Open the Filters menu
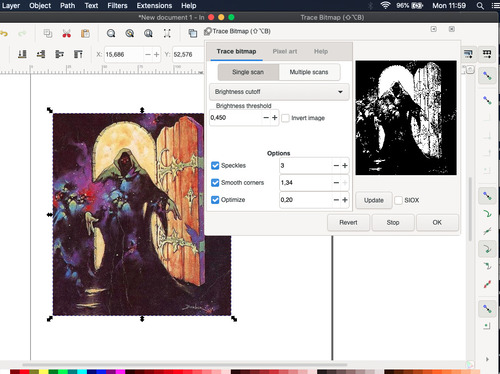 117,6
